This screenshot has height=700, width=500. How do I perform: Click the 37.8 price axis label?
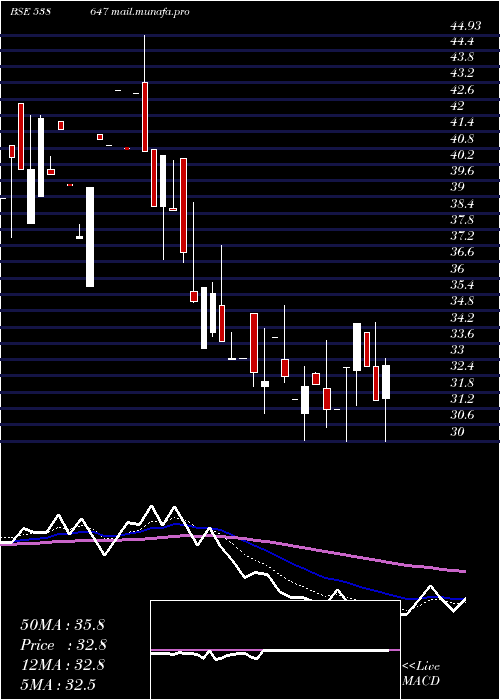(x=462, y=220)
